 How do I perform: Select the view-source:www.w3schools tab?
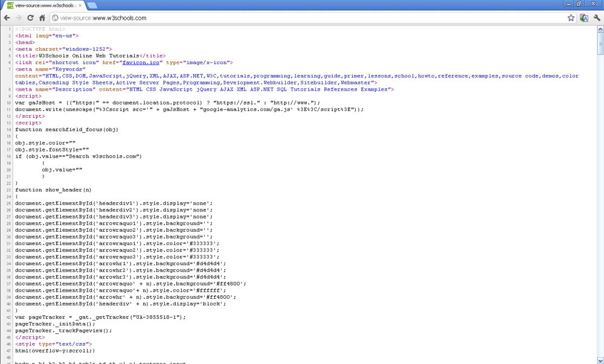(x=45, y=4)
